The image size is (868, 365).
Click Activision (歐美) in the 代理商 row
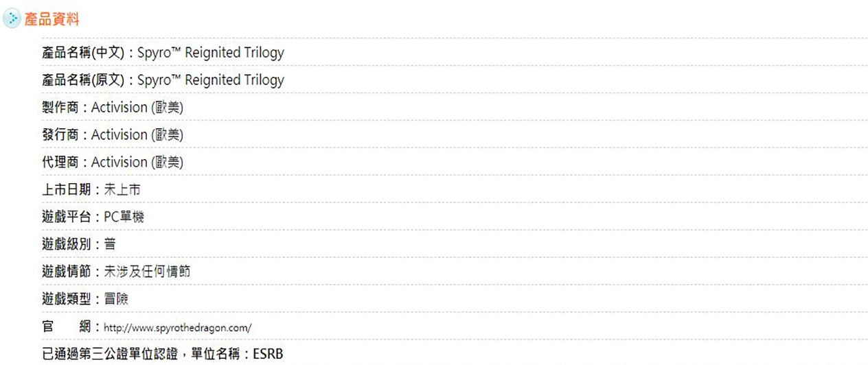tap(137, 163)
